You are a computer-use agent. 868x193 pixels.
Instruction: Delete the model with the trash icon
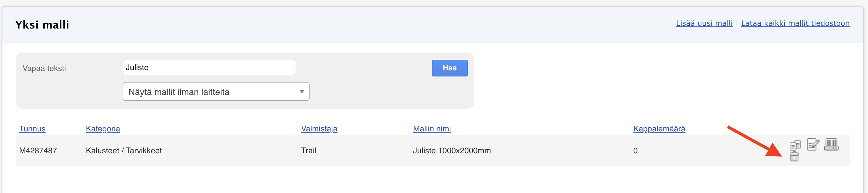click(794, 156)
